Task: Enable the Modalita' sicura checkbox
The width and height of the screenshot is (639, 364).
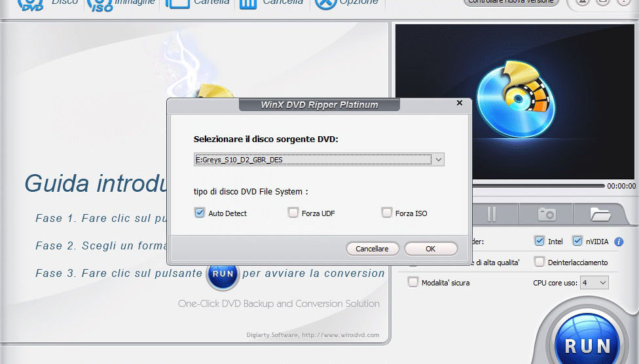Action: [413, 282]
